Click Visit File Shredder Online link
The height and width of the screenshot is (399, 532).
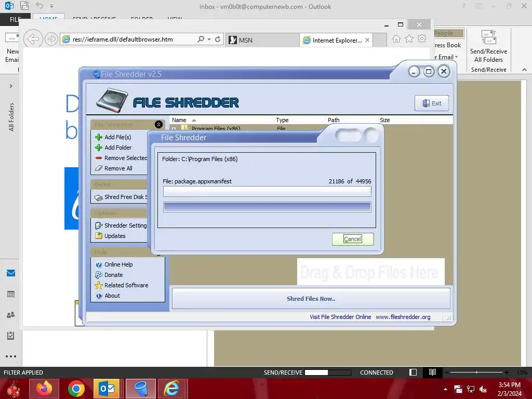tap(340, 317)
